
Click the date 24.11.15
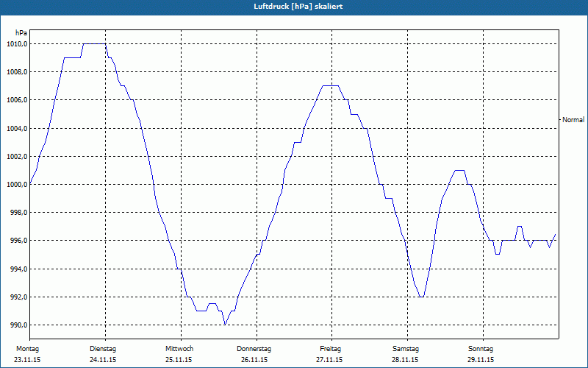pyautogui.click(x=103, y=360)
